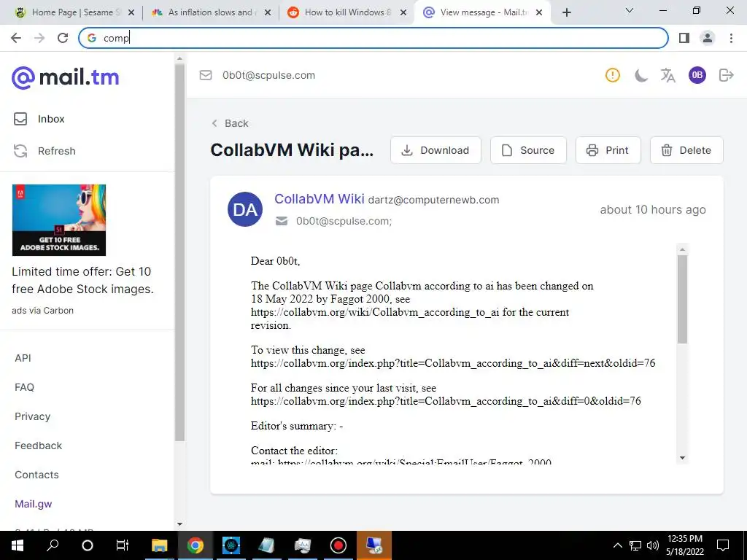The image size is (747, 560).
Task: Click the Chrome taskbar icon
Action: click(195, 545)
